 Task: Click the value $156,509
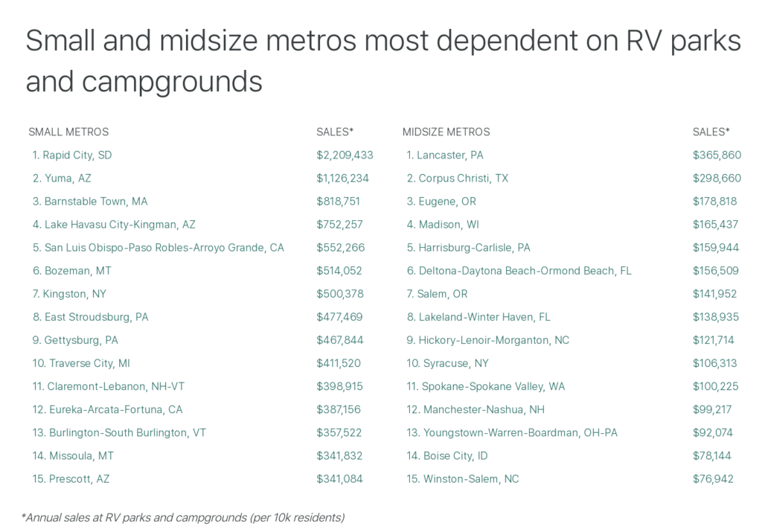pyautogui.click(x=716, y=271)
